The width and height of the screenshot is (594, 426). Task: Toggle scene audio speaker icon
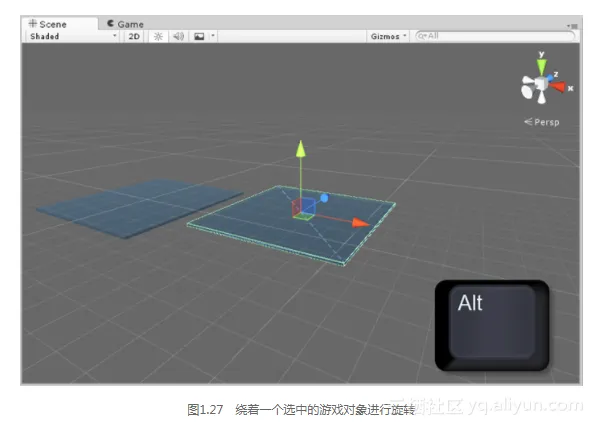(178, 36)
